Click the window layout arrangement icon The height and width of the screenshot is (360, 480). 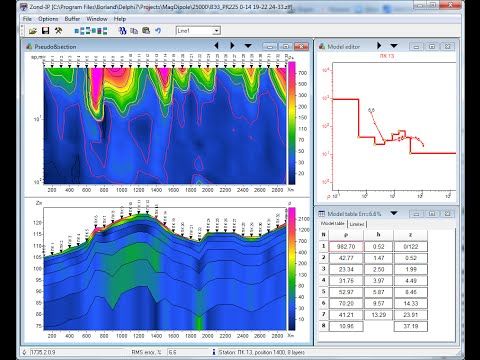pyautogui.click(x=91, y=31)
